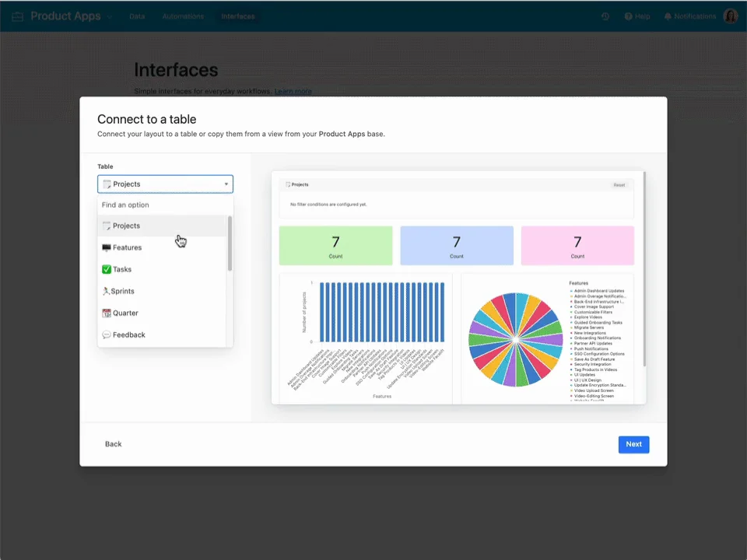
Task: Go to the Interfaces tab
Action: click(x=237, y=16)
